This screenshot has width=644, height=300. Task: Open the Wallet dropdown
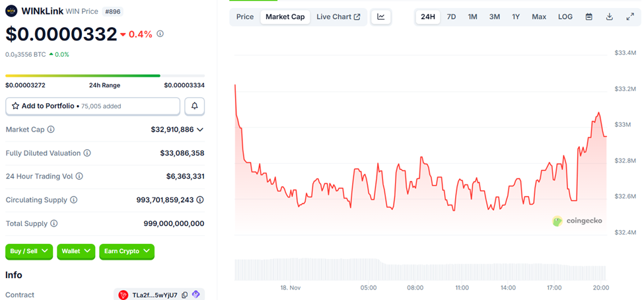76,251
